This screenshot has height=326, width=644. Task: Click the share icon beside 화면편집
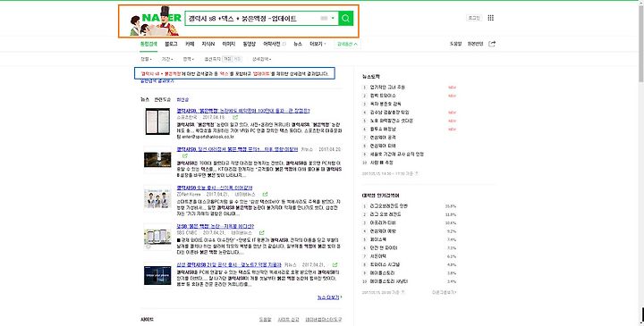tap(492, 44)
